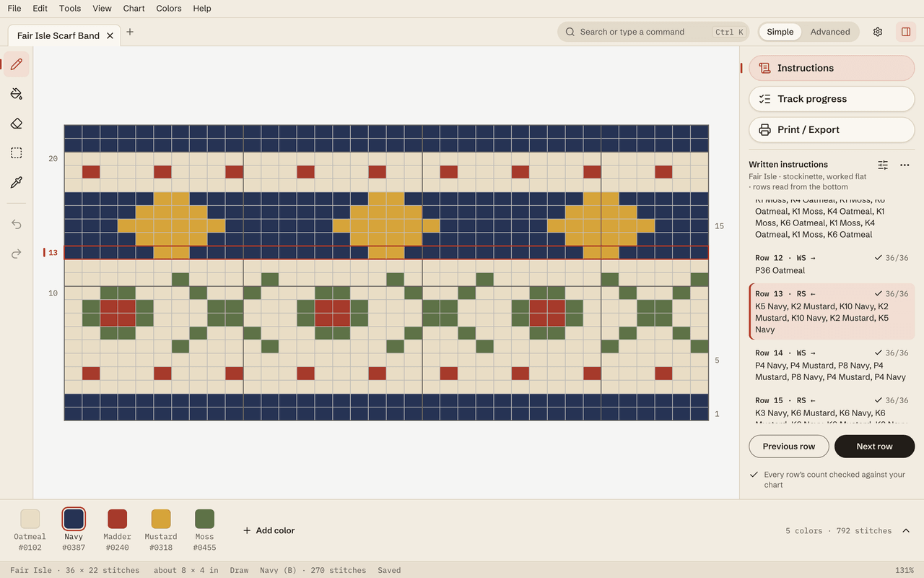Select the Moss color swatch
Screen dimensions: 924x578
point(204,519)
